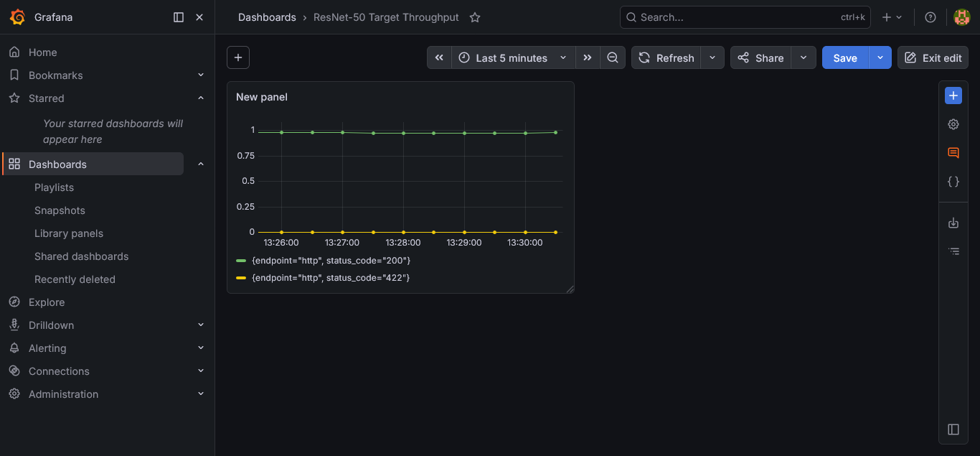Click the New panel title
This screenshot has height=456, width=980.
pyautogui.click(x=262, y=97)
